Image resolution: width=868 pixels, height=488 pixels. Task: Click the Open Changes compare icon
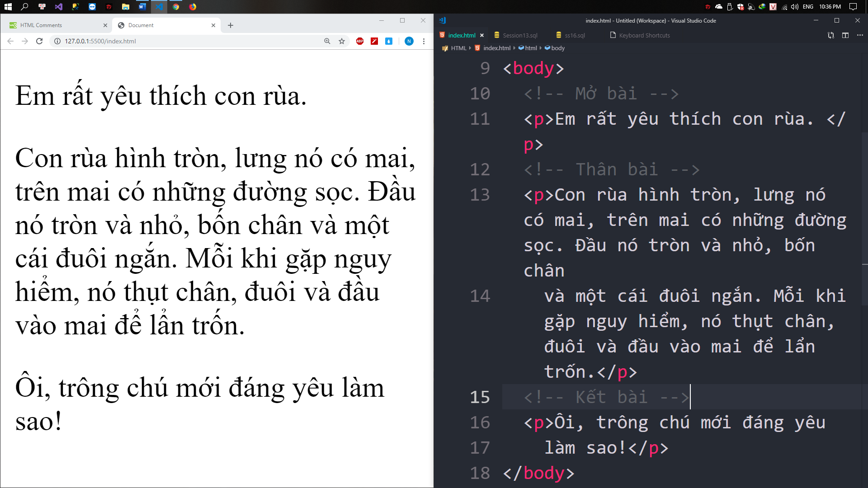[831, 35]
